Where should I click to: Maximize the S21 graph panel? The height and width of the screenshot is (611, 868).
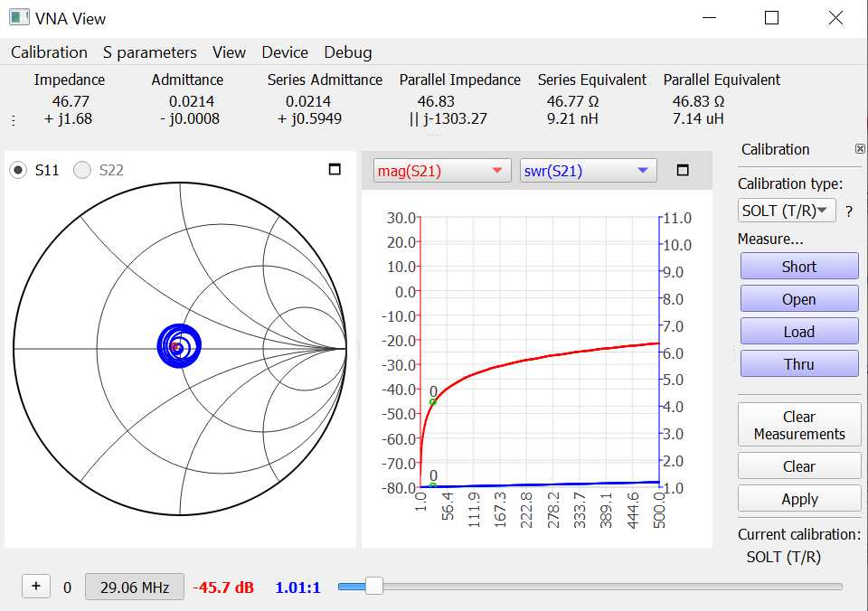683,170
